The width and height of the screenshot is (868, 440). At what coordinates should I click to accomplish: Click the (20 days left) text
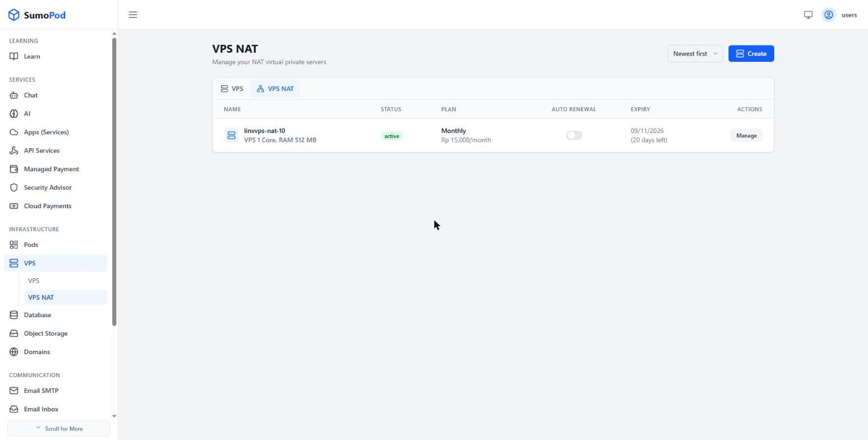tap(649, 140)
